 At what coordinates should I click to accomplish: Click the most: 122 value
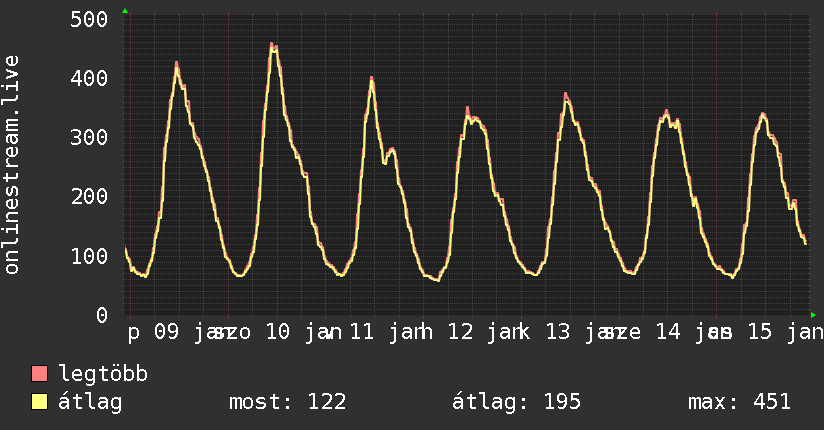(287, 402)
